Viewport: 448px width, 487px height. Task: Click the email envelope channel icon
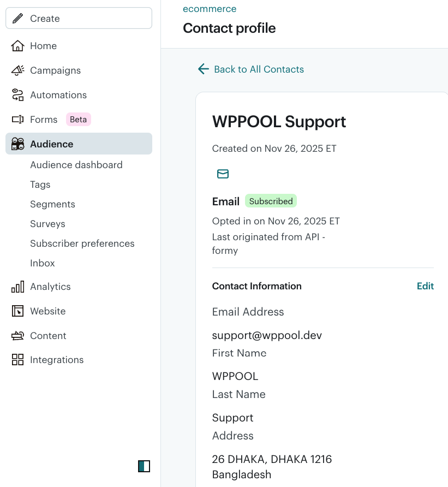[223, 174]
